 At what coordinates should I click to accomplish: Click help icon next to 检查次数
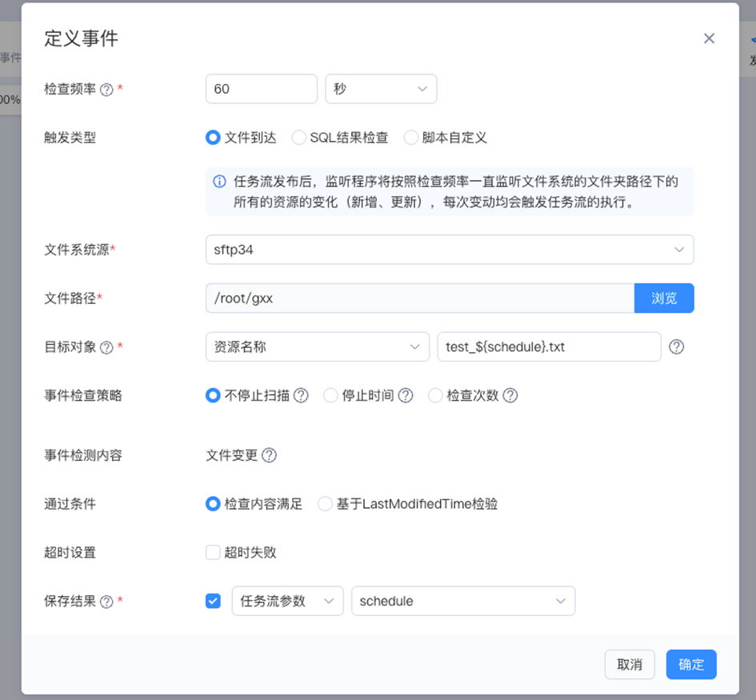(510, 395)
